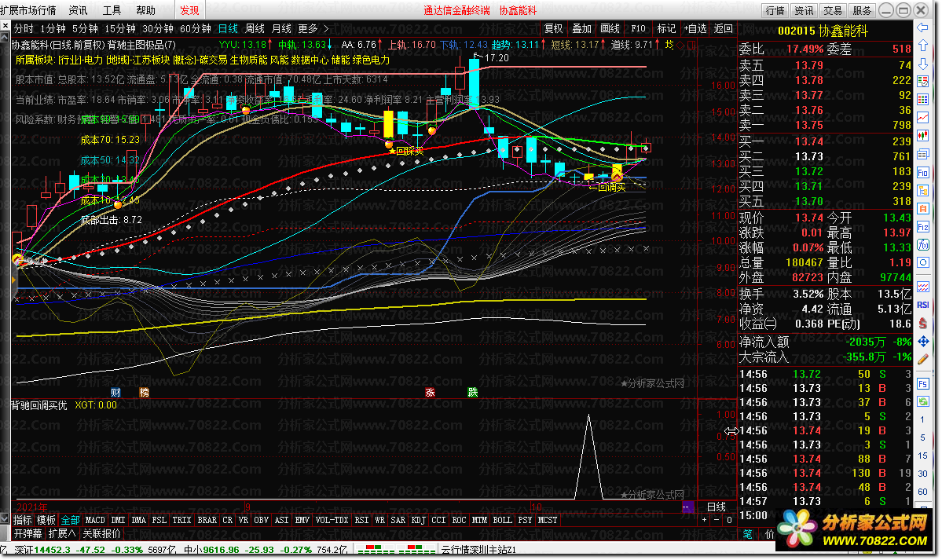The width and height of the screenshot is (942, 560).
Task: Click the orange document icon in sidebar
Action: [x=923, y=208]
